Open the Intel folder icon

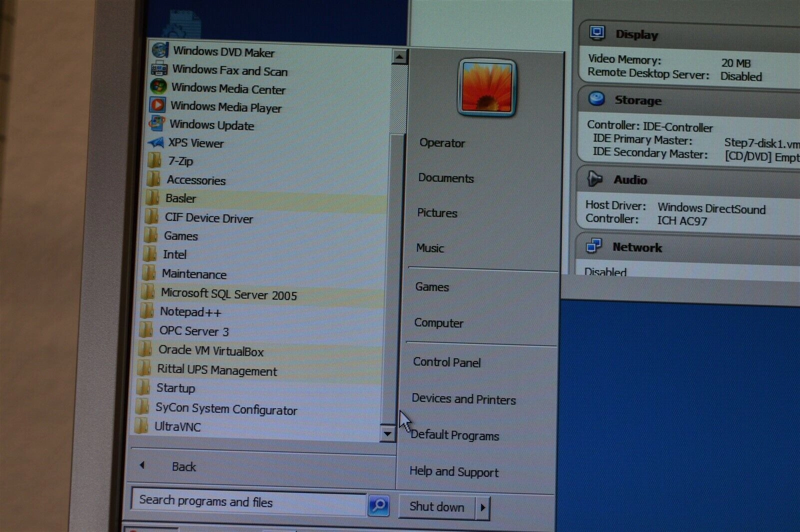[x=149, y=254]
